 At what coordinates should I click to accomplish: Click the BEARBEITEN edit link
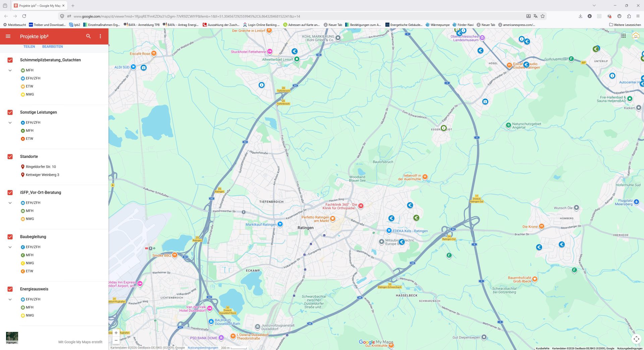pyautogui.click(x=52, y=47)
